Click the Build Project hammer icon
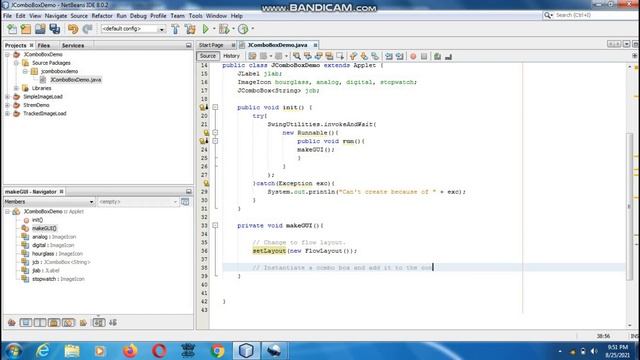This screenshot has width=640, height=360. (175, 29)
